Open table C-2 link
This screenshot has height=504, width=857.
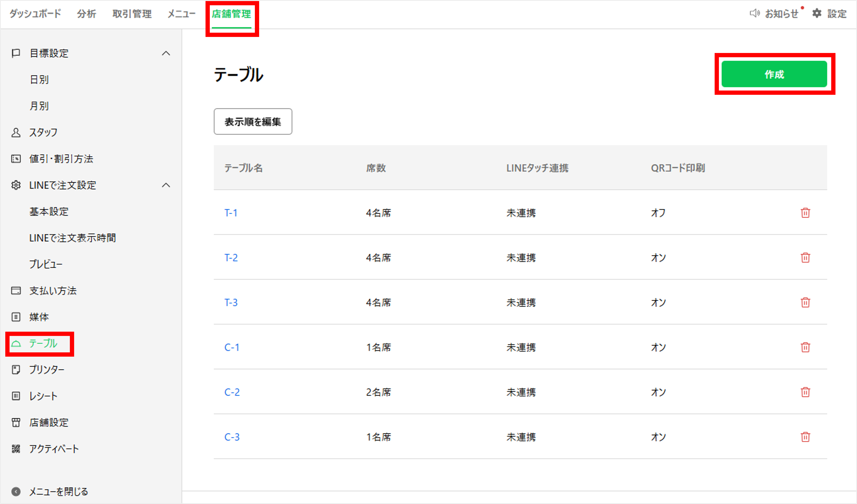(x=232, y=392)
